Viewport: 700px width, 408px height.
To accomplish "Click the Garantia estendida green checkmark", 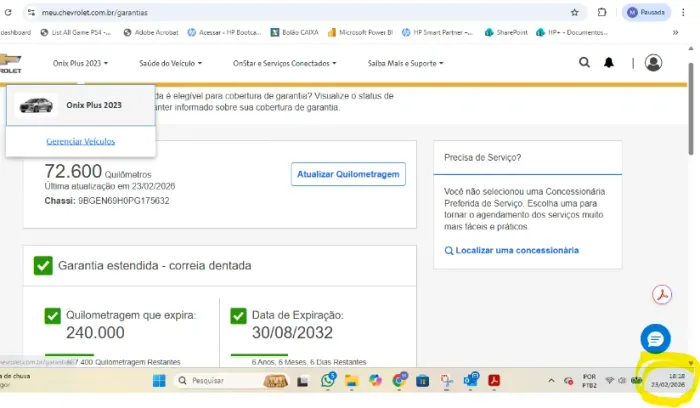I will [x=43, y=266].
